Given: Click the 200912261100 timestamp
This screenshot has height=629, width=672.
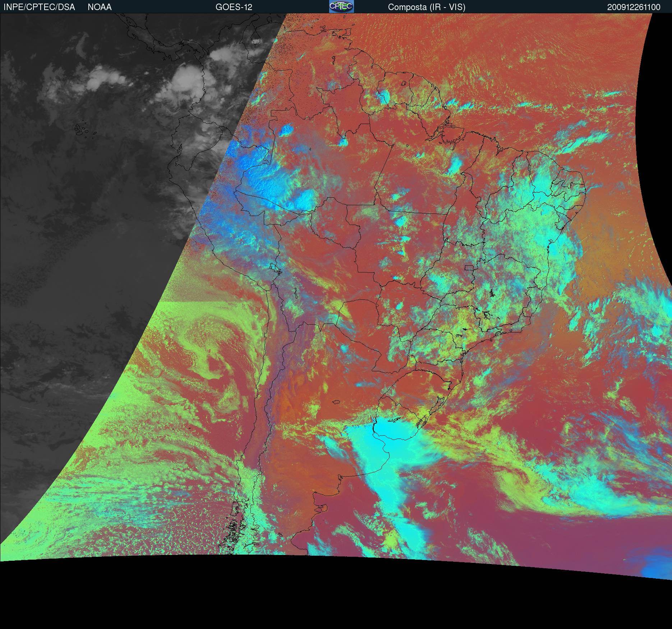Looking at the screenshot, I should [634, 7].
